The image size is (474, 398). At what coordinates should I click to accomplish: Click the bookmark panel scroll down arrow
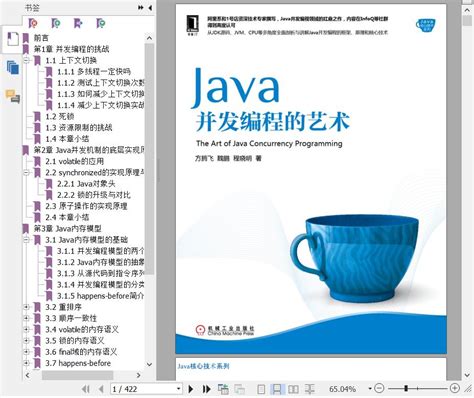(x=149, y=364)
